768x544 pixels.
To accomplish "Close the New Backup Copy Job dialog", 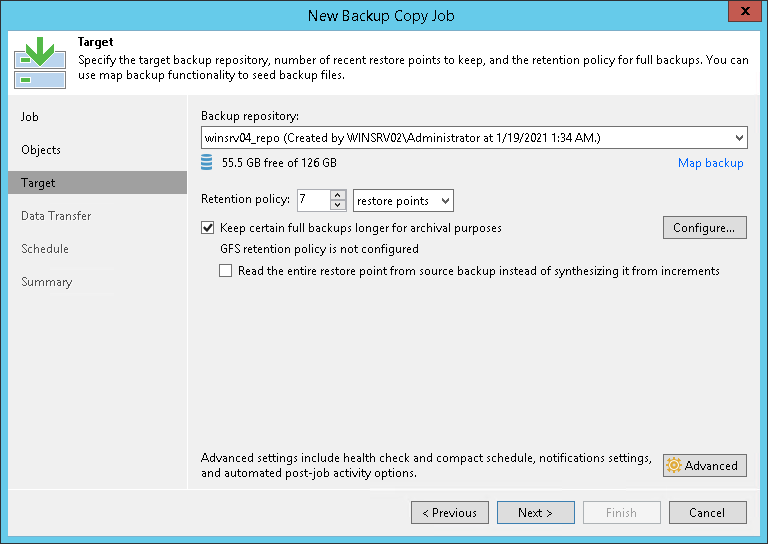I will coord(742,14).
